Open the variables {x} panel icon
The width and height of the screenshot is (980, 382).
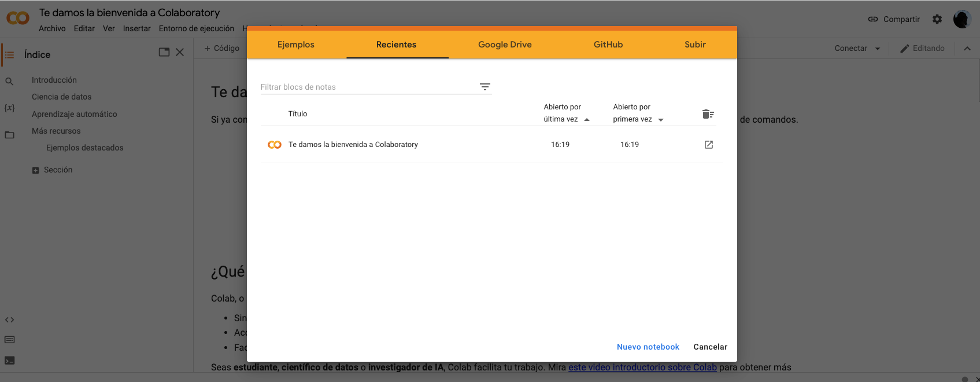point(9,108)
